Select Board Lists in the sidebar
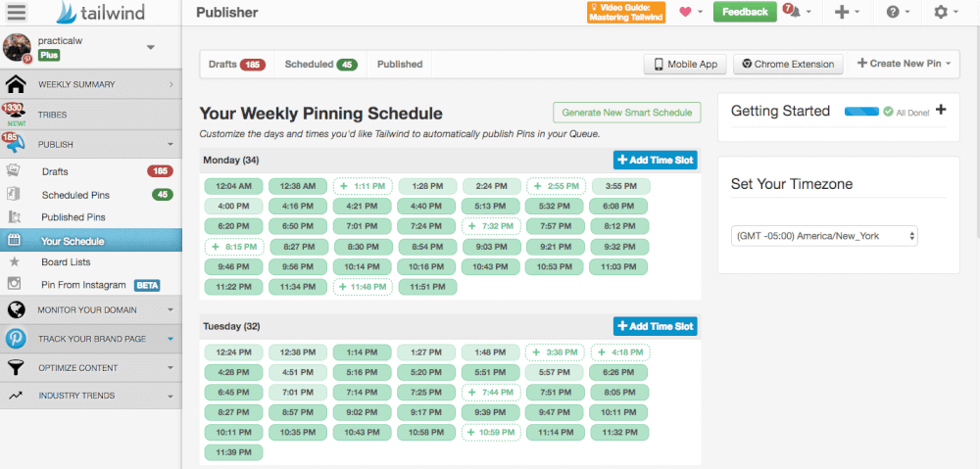The image size is (980, 469). (66, 262)
